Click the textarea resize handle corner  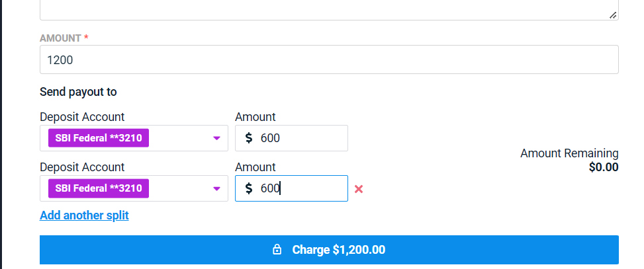point(613,15)
